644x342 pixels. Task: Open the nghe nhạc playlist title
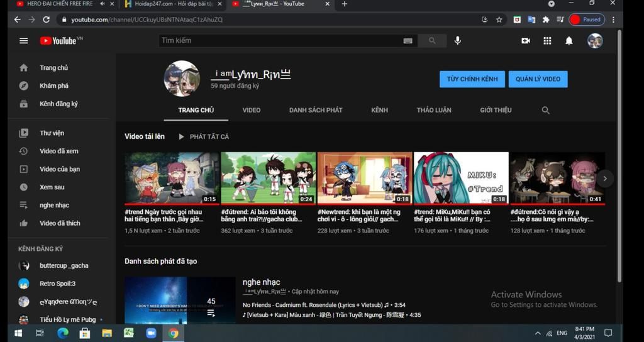click(x=261, y=282)
